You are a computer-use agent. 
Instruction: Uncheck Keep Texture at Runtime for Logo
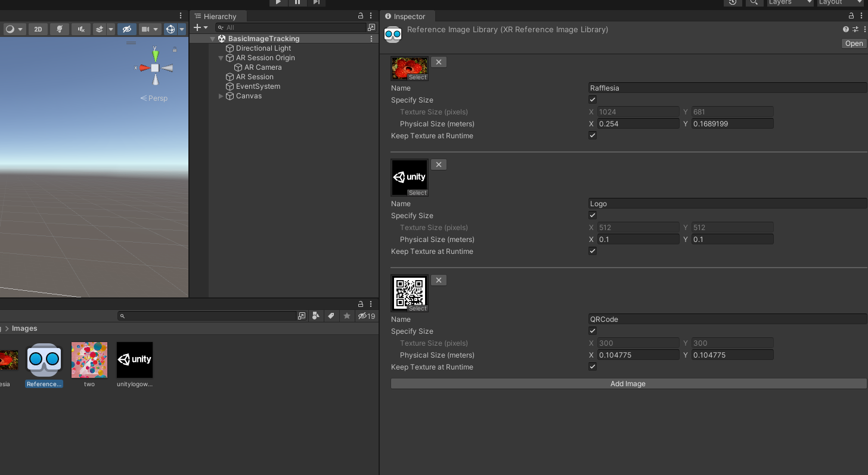click(x=593, y=252)
